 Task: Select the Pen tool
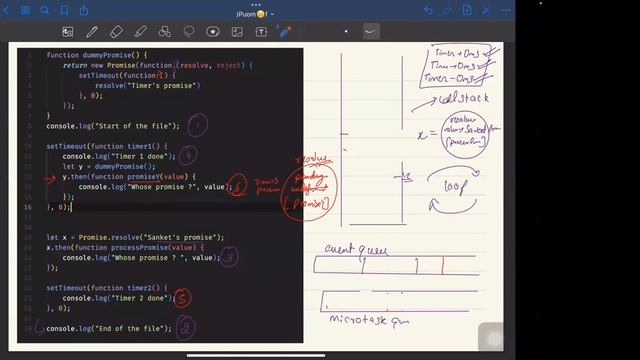[92, 32]
